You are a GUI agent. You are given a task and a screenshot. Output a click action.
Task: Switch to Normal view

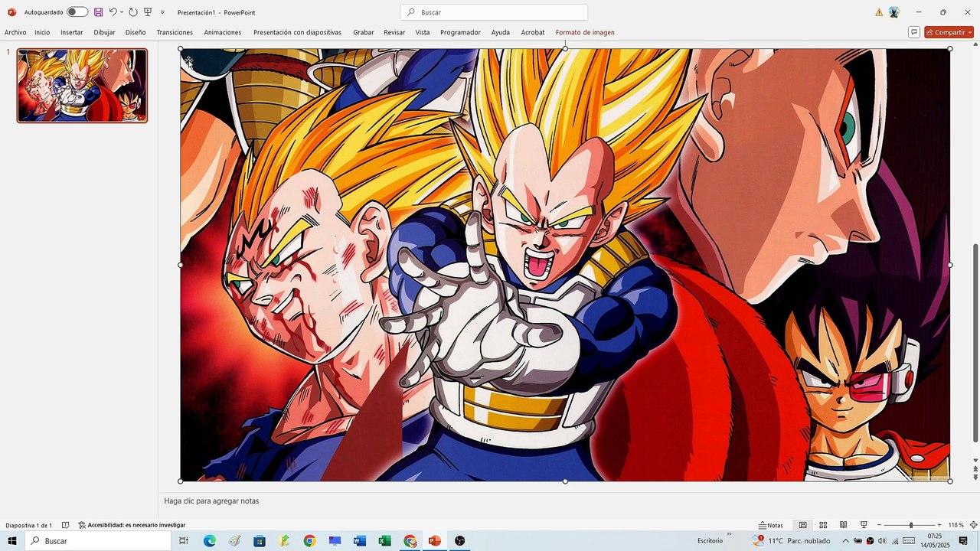pyautogui.click(x=802, y=525)
